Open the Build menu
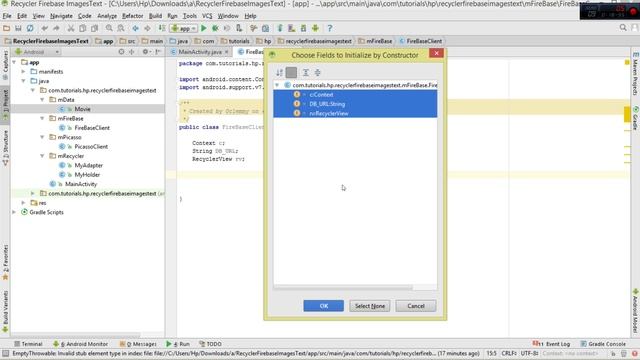The image size is (640, 360). pos(155,16)
